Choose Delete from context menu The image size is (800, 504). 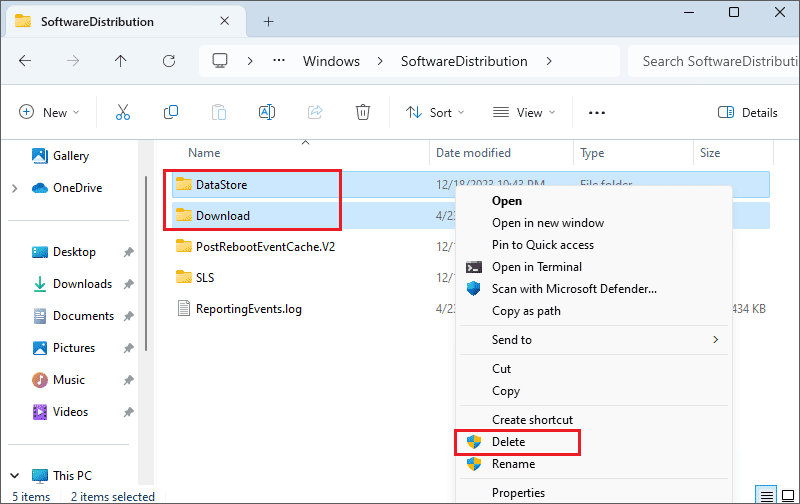pos(508,442)
